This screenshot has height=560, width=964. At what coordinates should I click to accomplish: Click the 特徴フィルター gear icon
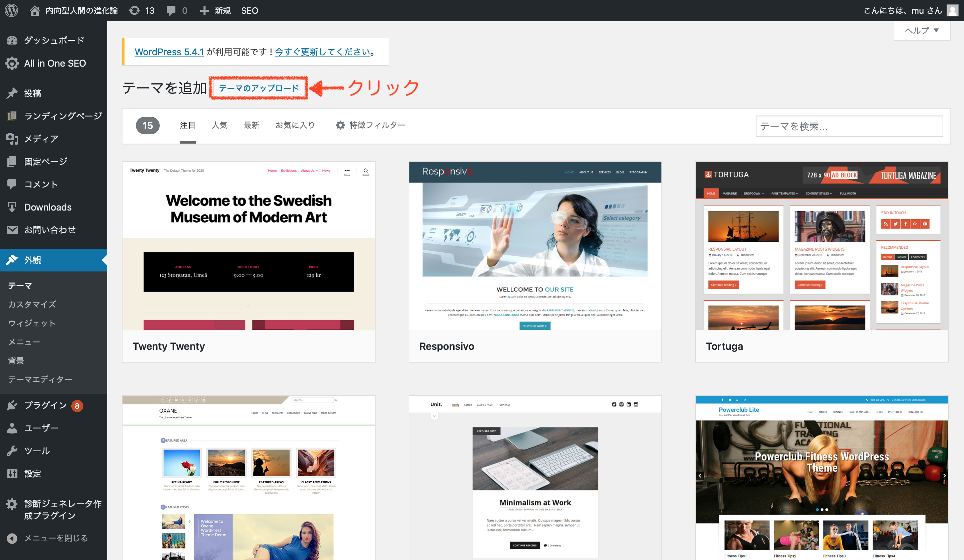340,125
